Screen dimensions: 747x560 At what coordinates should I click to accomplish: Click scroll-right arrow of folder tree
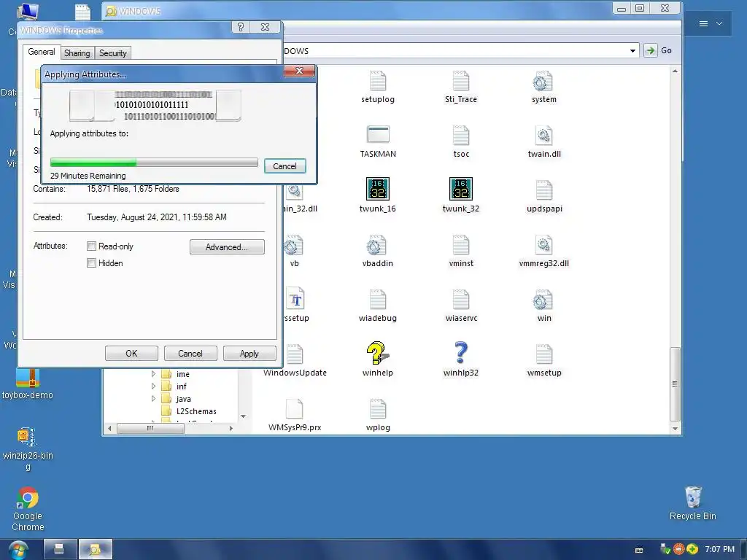(x=231, y=428)
